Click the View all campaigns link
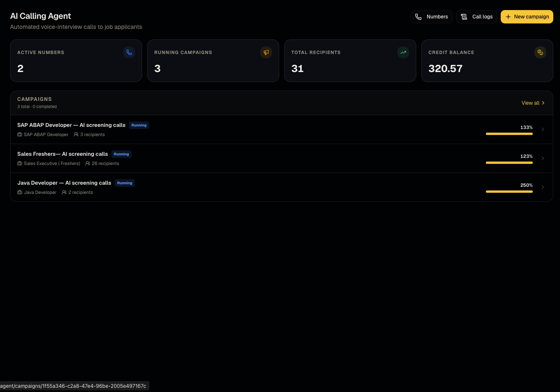 (x=533, y=103)
